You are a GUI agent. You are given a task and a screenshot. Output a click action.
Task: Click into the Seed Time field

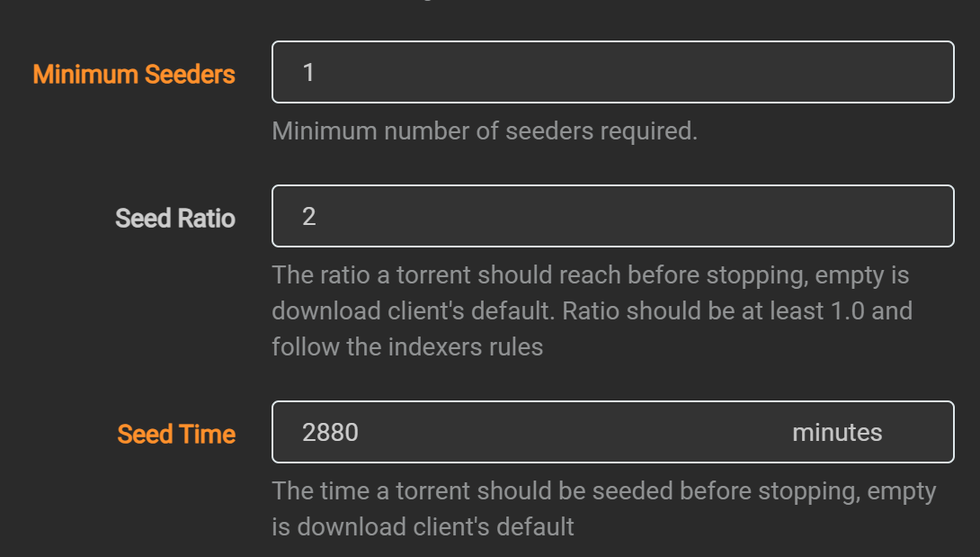[x=539, y=432]
